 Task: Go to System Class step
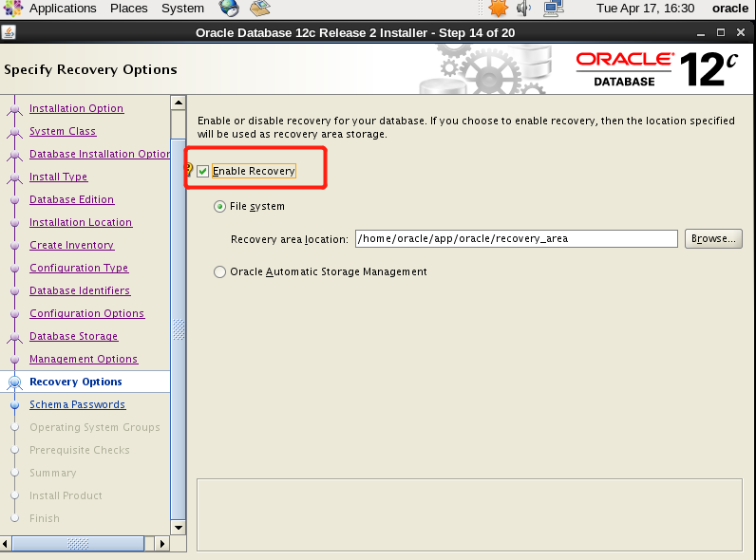click(x=63, y=131)
